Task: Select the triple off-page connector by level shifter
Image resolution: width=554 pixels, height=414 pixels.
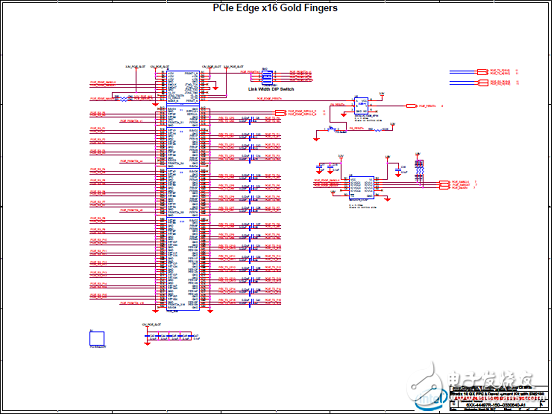Action: click(444, 185)
